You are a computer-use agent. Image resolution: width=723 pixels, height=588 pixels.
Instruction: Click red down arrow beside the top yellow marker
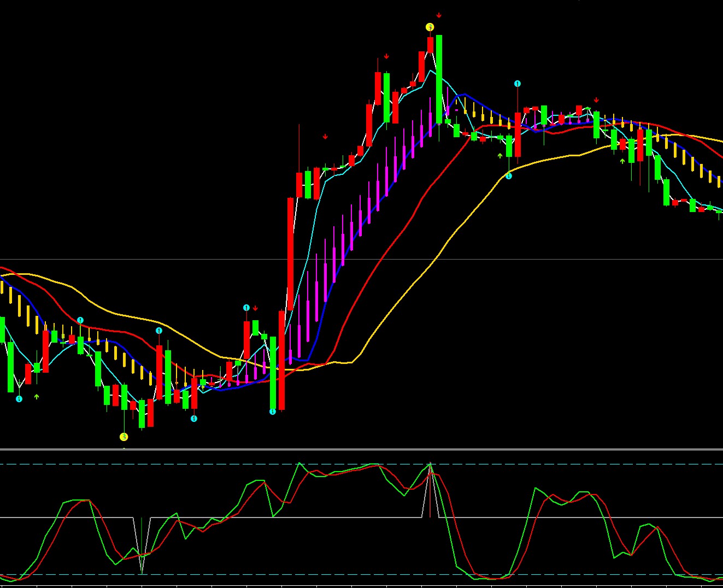point(439,15)
